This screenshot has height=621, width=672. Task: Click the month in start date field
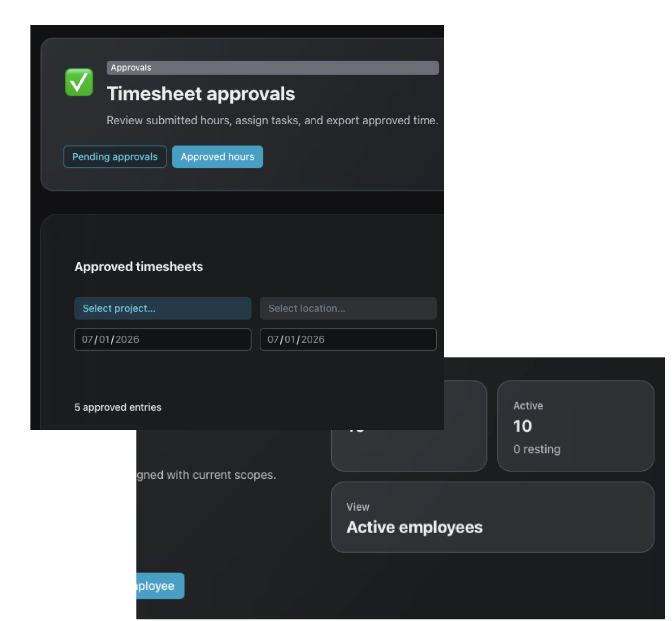87,340
